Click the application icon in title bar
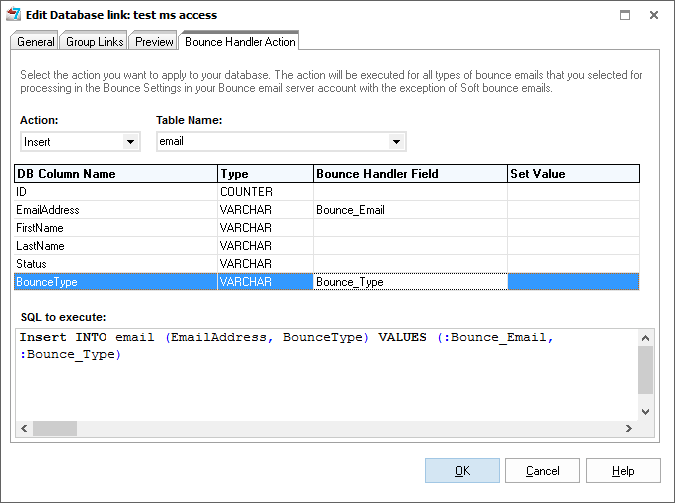Image resolution: width=675 pixels, height=503 pixels. 13,14
